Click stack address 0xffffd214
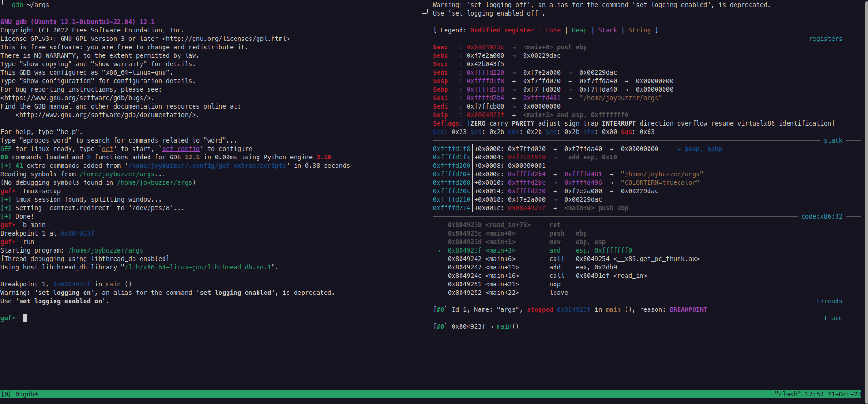Image resolution: width=868 pixels, height=404 pixels. click(452, 208)
